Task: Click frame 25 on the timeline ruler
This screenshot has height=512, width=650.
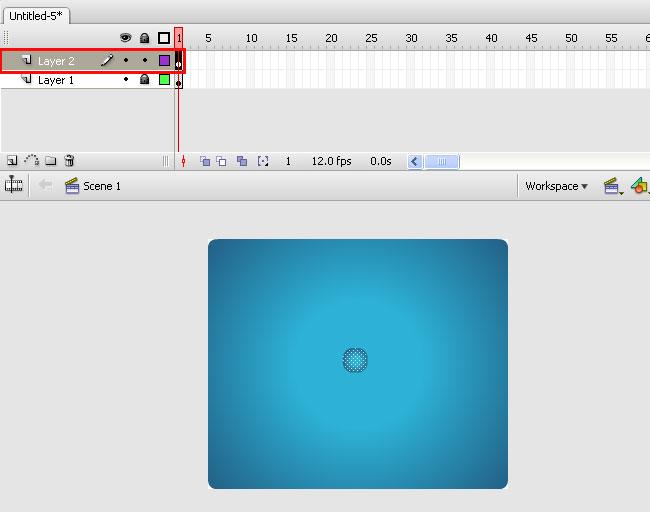Action: 371,38
